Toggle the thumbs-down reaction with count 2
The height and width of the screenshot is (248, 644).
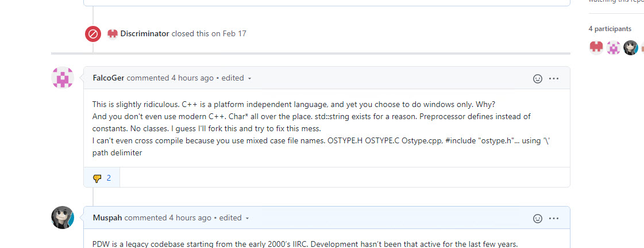click(x=102, y=178)
